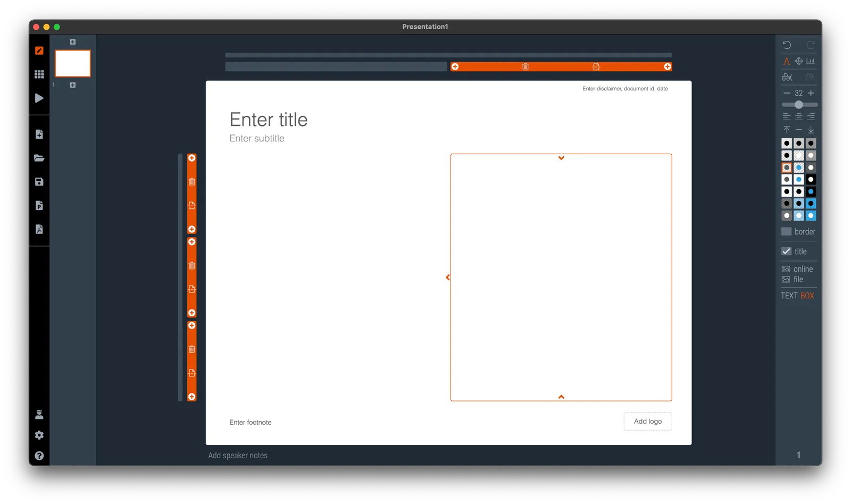
Task: Switch element type to TEXT
Action: pos(789,296)
